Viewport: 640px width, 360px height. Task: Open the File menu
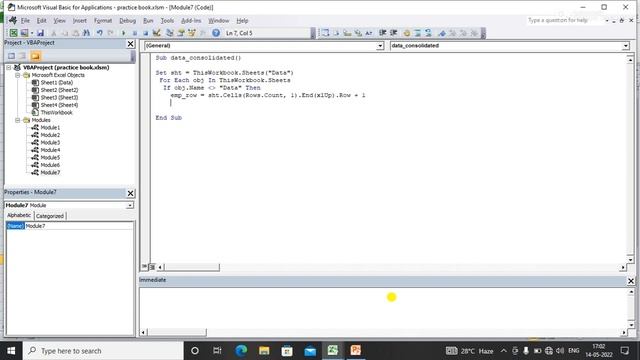coord(25,20)
